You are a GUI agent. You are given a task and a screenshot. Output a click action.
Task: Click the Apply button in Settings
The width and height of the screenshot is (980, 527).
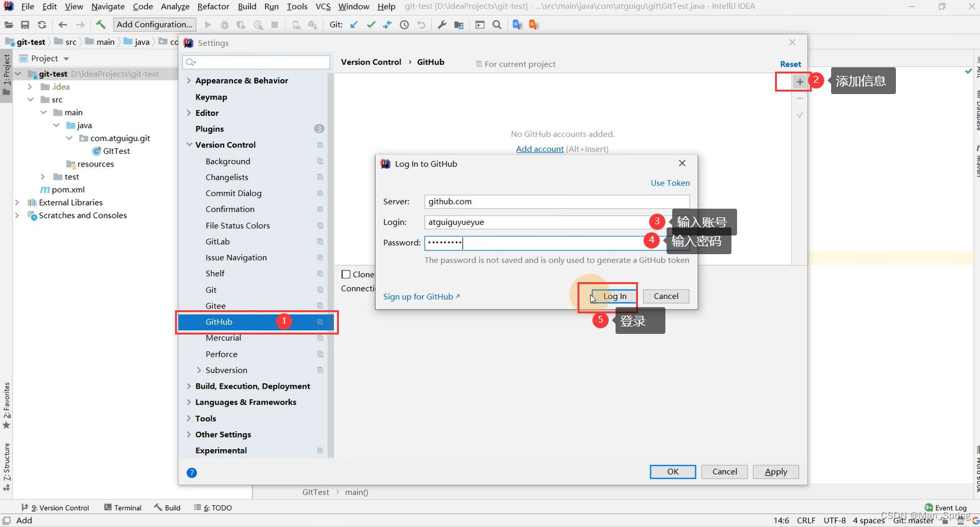click(x=776, y=472)
